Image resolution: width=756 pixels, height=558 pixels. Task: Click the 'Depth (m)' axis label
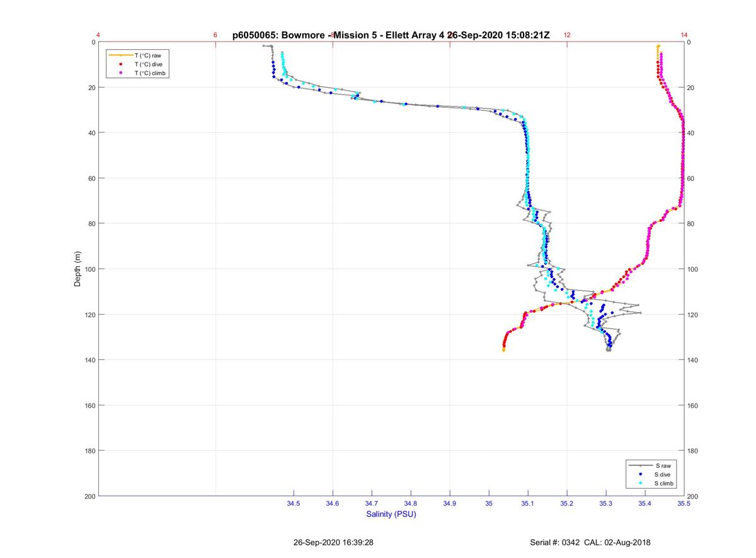[x=77, y=269]
